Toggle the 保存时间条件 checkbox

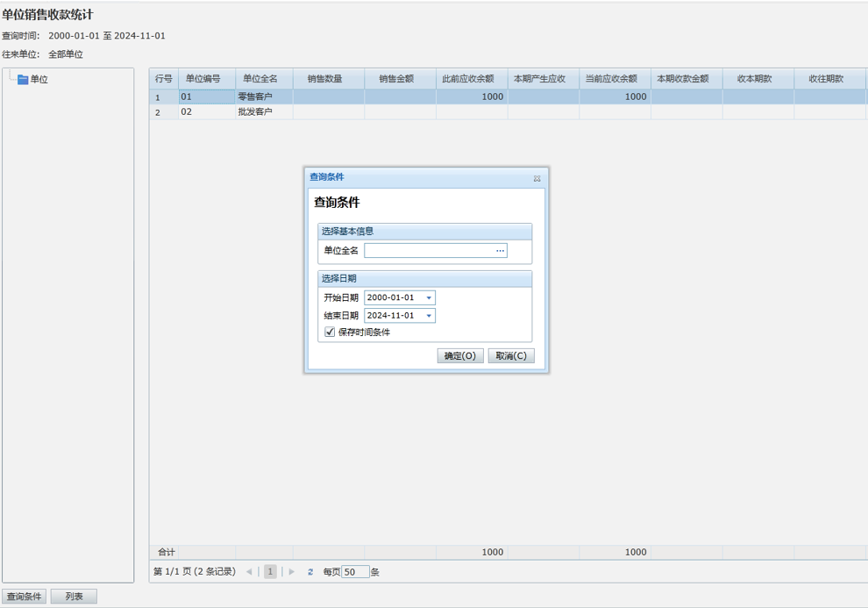click(330, 333)
